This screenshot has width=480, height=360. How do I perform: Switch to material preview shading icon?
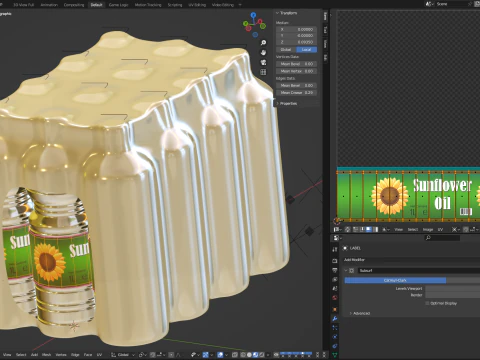255,355
